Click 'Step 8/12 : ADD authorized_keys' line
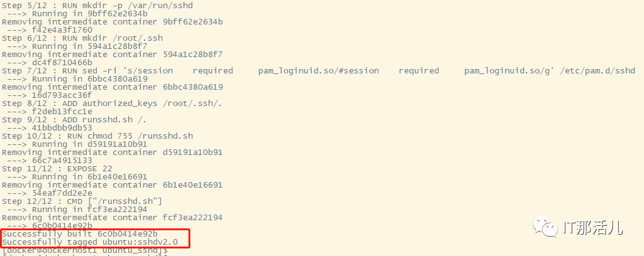 click(112, 104)
